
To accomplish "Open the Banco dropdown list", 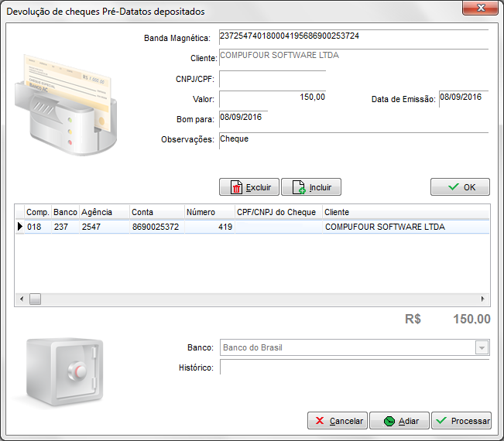I will (x=483, y=348).
